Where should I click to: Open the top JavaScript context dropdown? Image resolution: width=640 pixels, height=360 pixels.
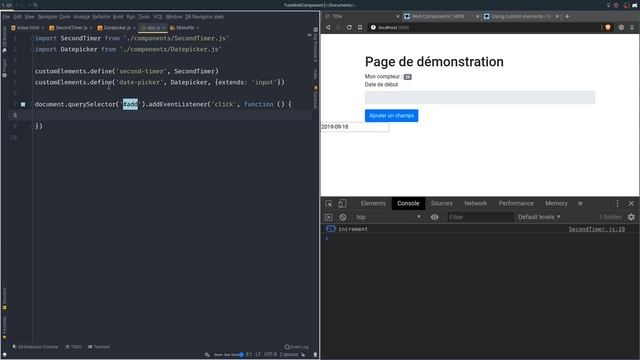(x=388, y=217)
